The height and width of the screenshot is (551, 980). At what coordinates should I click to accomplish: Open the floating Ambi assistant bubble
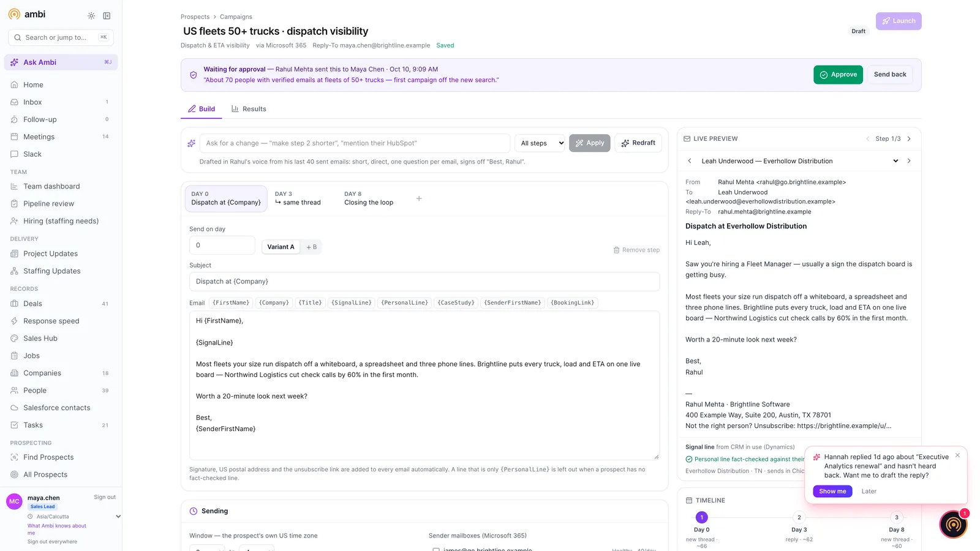pos(953,525)
